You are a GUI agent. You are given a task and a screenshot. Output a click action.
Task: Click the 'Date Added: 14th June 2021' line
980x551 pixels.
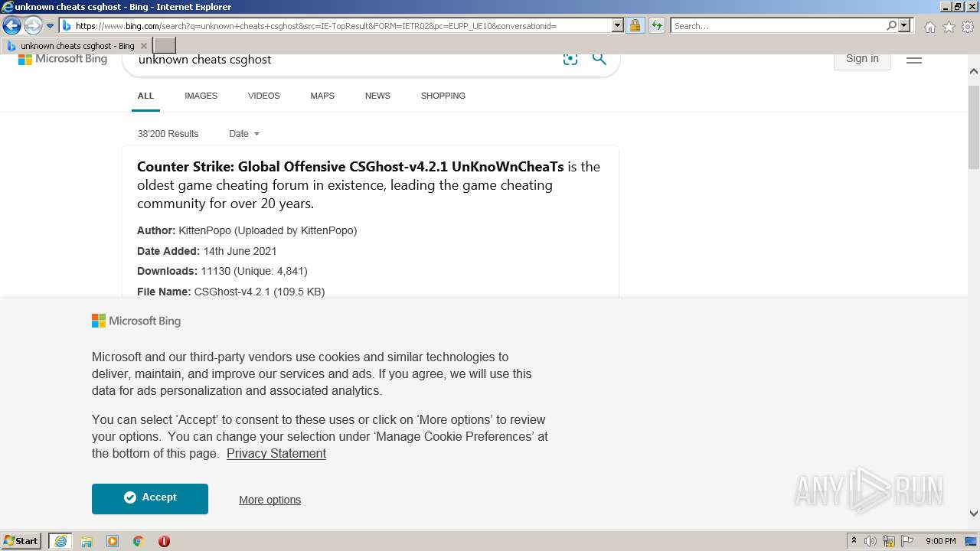coord(207,251)
